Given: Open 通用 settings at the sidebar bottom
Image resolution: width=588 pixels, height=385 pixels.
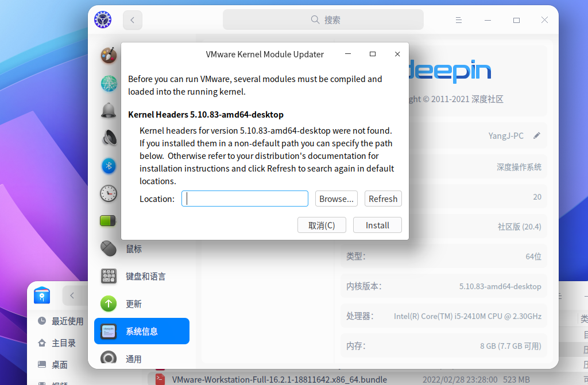Looking at the screenshot, I should pos(132,358).
